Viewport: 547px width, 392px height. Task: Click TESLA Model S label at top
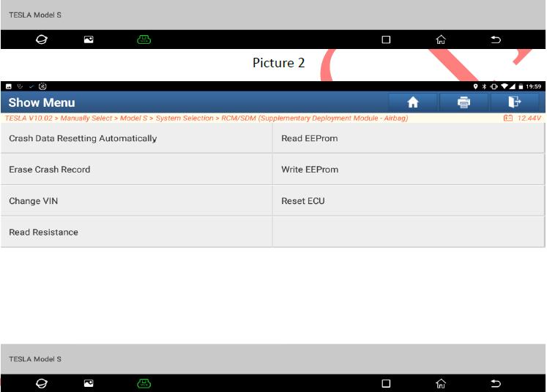[35, 15]
